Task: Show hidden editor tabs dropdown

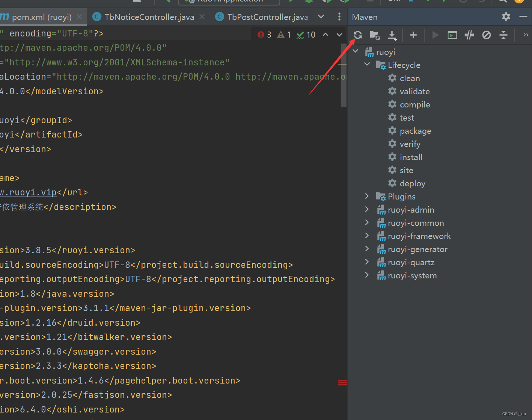Action: (321, 17)
